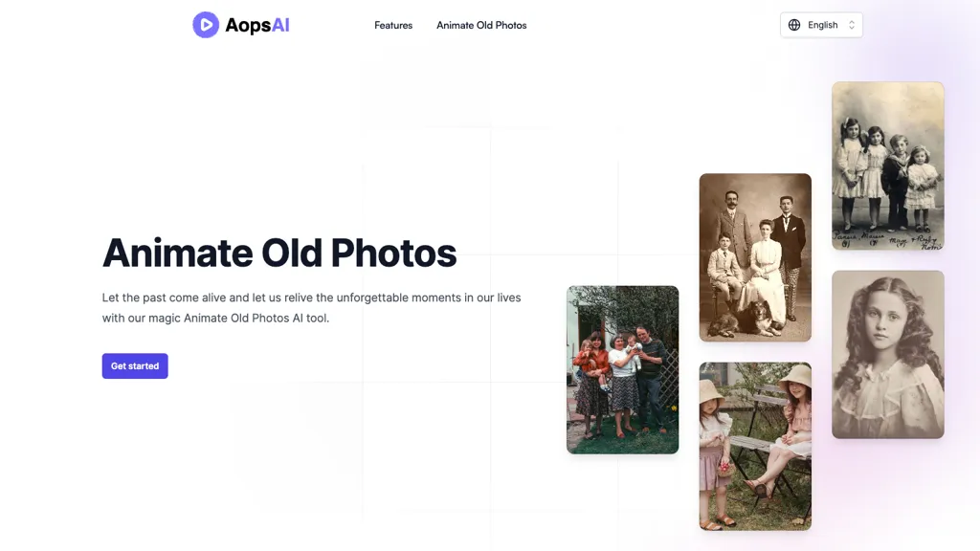The image size is (980, 551).
Task: Expand the English language dropdown
Action: coord(821,25)
